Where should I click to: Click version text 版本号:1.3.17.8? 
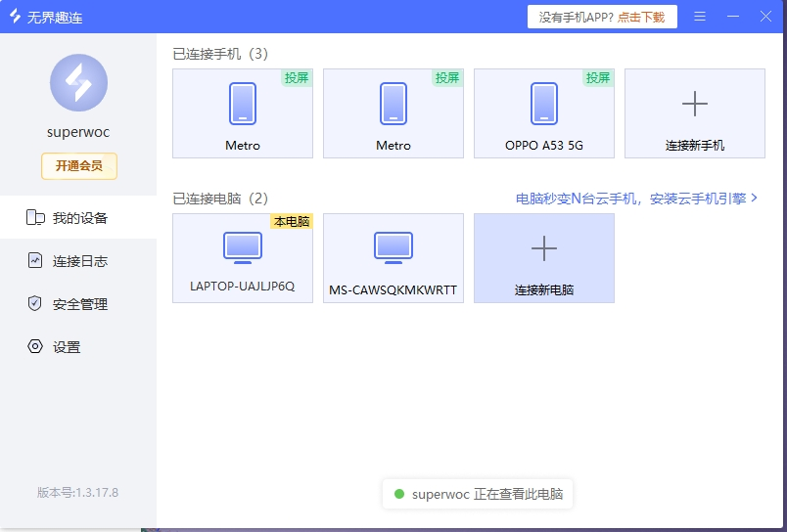[x=77, y=492]
